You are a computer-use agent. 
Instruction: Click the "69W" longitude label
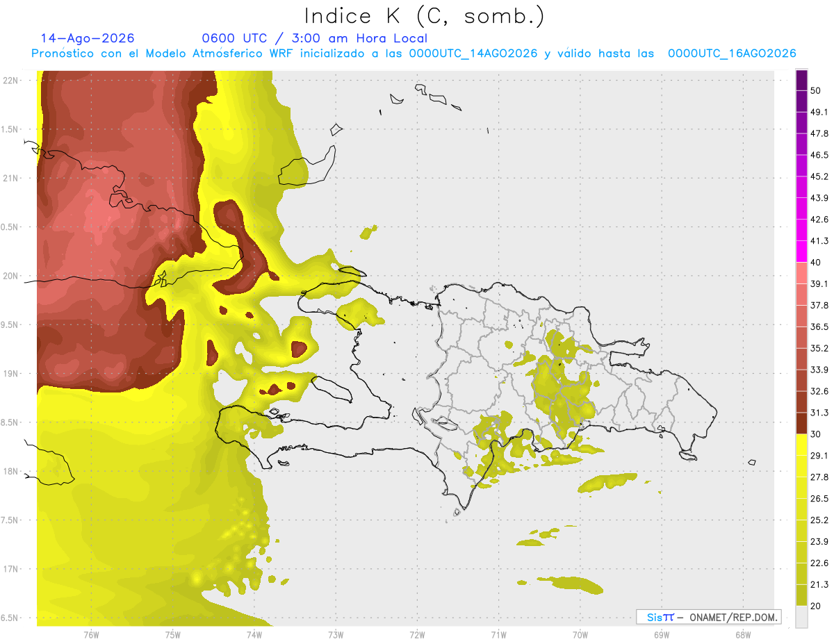coord(662,634)
